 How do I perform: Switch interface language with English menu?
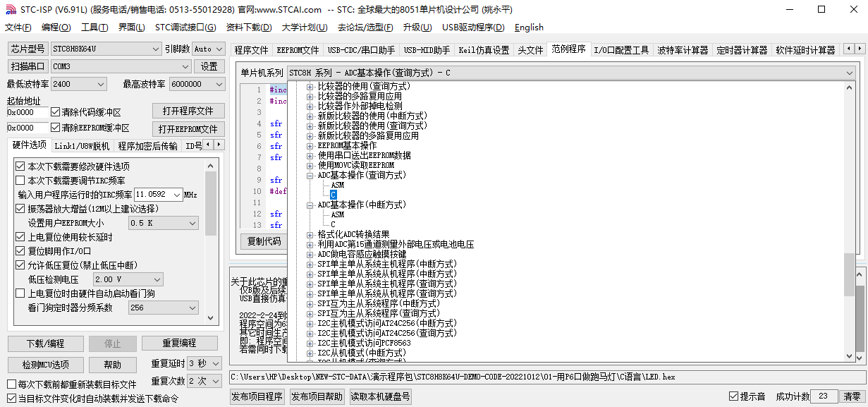pos(529,28)
